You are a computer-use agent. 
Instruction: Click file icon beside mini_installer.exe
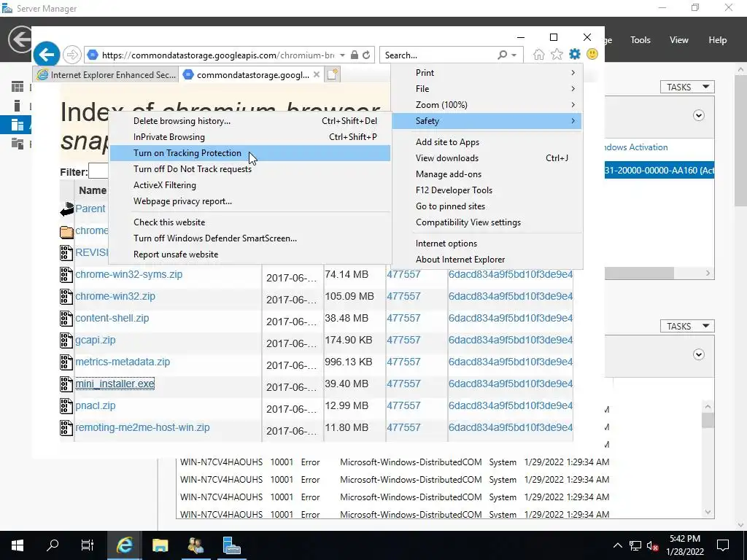(x=66, y=384)
